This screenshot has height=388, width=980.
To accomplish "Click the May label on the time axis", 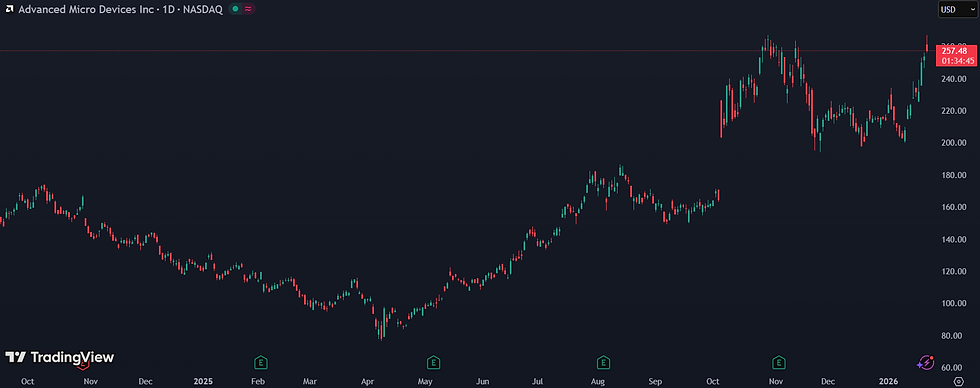I will 425,381.
